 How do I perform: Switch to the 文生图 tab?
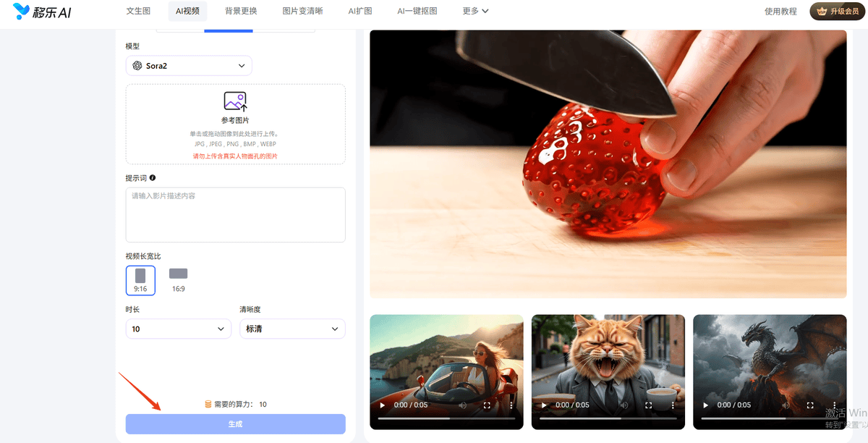(x=138, y=11)
